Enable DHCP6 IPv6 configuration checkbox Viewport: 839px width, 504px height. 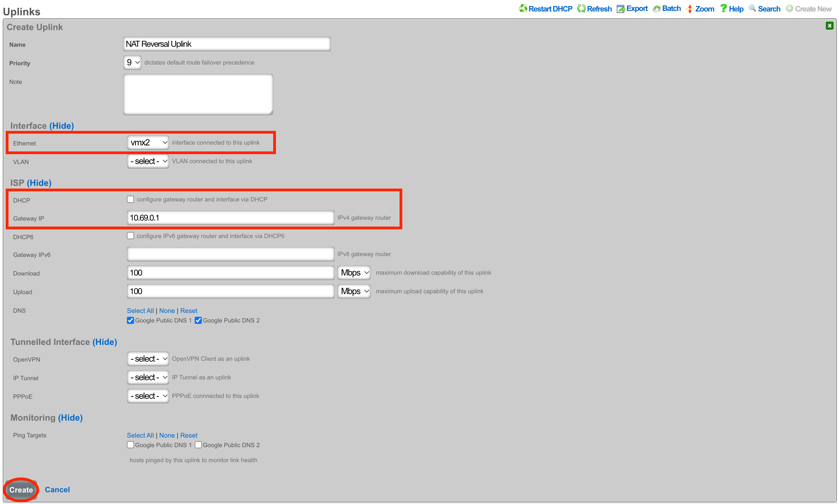pos(130,236)
